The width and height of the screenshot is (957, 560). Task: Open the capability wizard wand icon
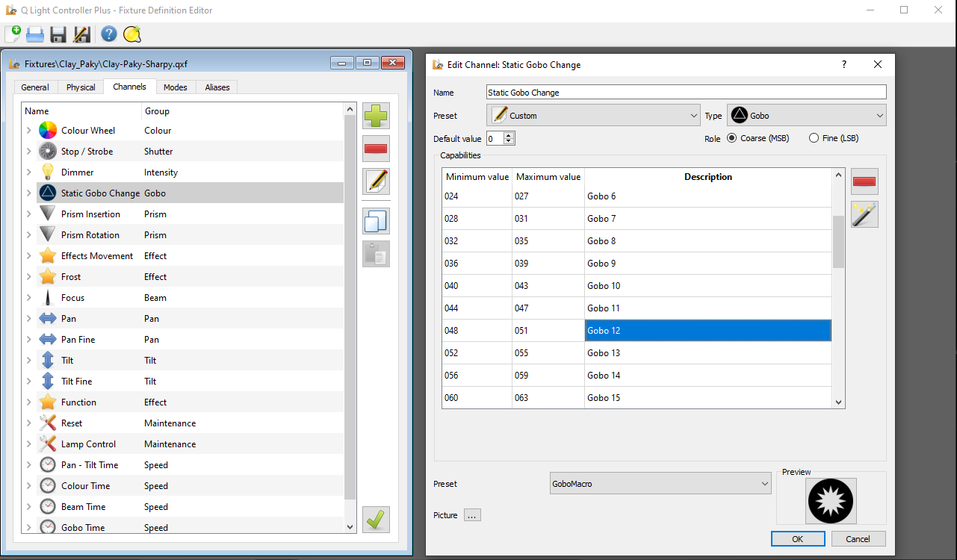pyautogui.click(x=864, y=214)
